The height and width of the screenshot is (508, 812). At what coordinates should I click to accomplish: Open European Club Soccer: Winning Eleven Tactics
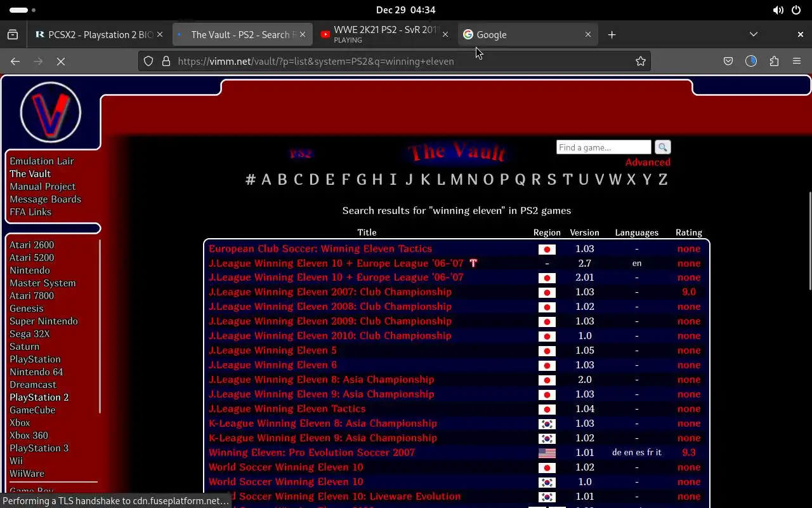click(x=320, y=248)
